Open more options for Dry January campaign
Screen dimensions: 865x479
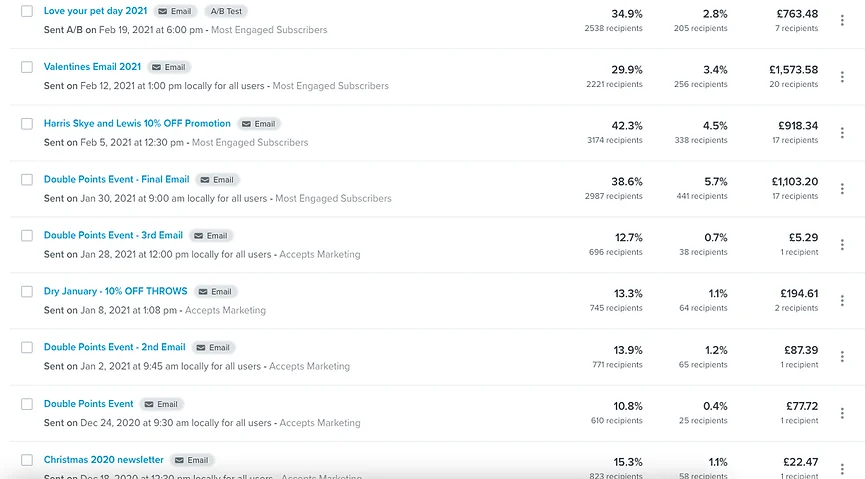(x=845, y=302)
